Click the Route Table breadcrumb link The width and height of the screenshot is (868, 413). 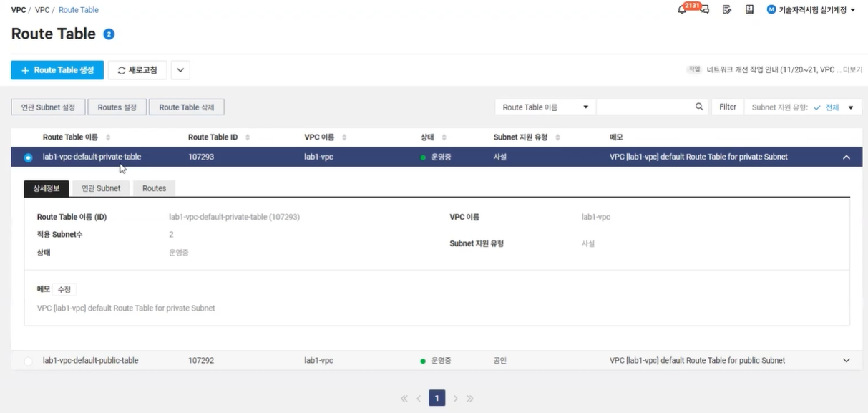pyautogui.click(x=79, y=10)
